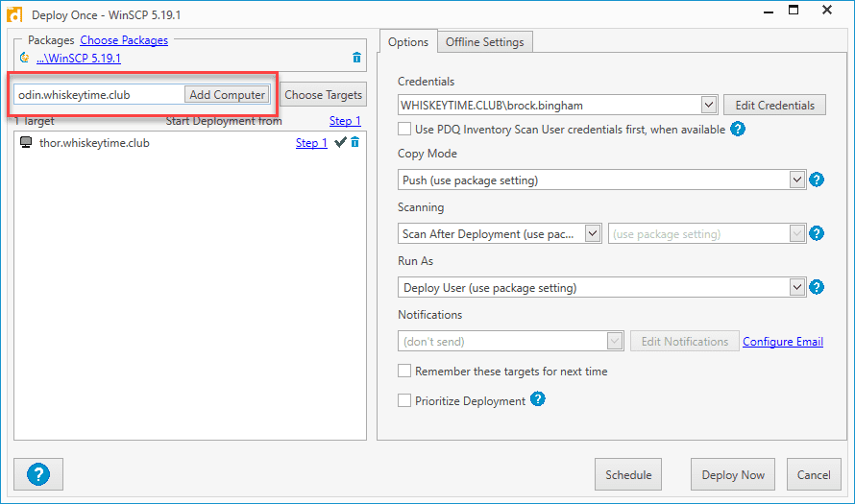Open the Configure Email link
The width and height of the screenshot is (855, 504).
tap(783, 342)
